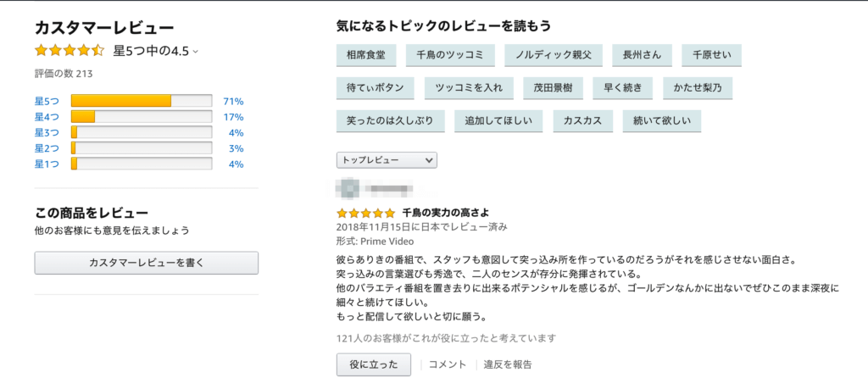Pick the カスカス topic tag
The width and height of the screenshot is (868, 389).
click(582, 120)
